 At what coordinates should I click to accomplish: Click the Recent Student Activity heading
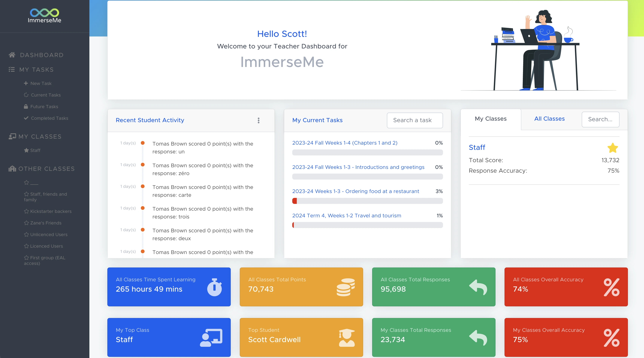click(150, 120)
